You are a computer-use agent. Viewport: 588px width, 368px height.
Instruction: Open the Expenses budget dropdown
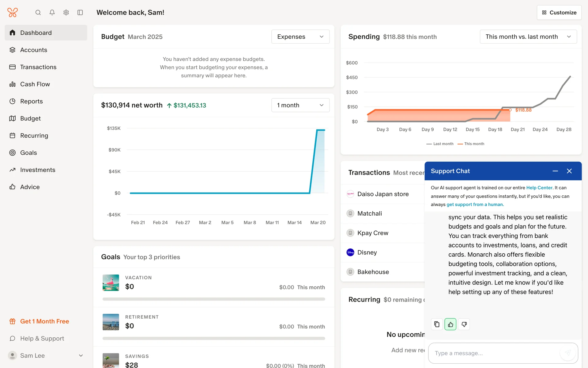(300, 37)
